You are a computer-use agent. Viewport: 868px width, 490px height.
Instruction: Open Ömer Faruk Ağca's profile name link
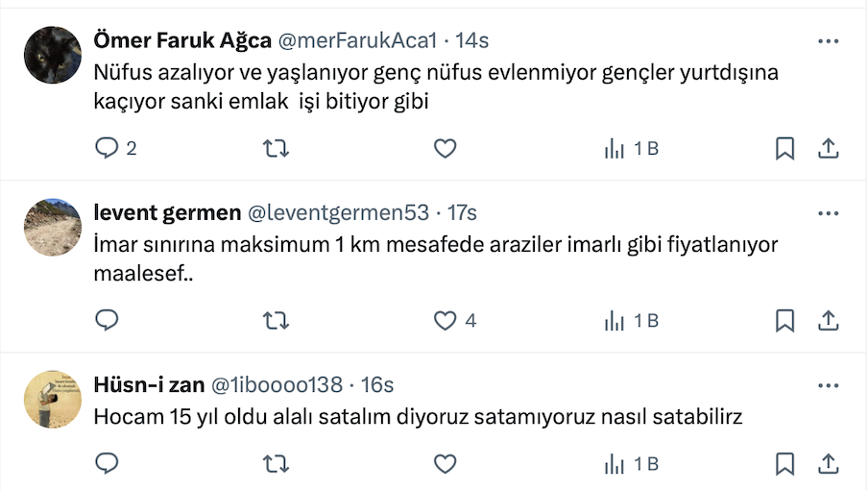(182, 40)
